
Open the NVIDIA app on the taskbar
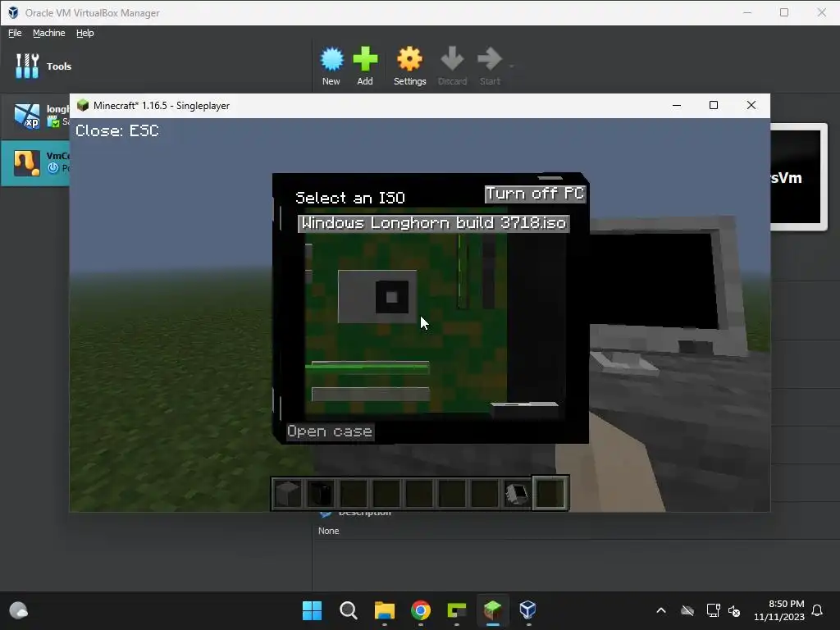tap(456, 610)
